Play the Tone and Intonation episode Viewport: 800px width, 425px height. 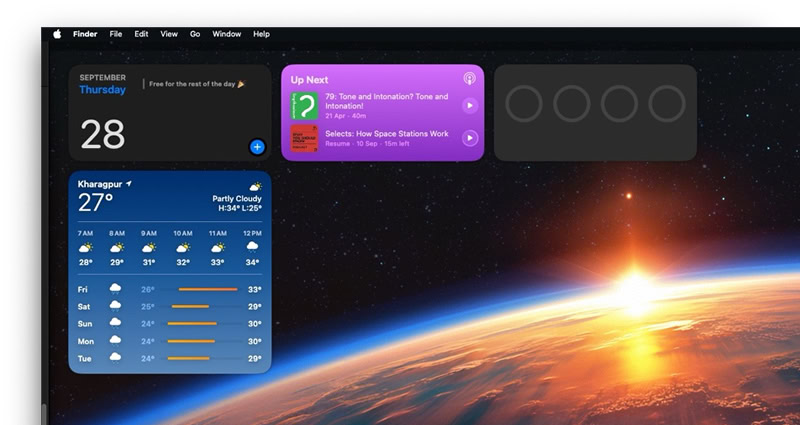click(470, 106)
